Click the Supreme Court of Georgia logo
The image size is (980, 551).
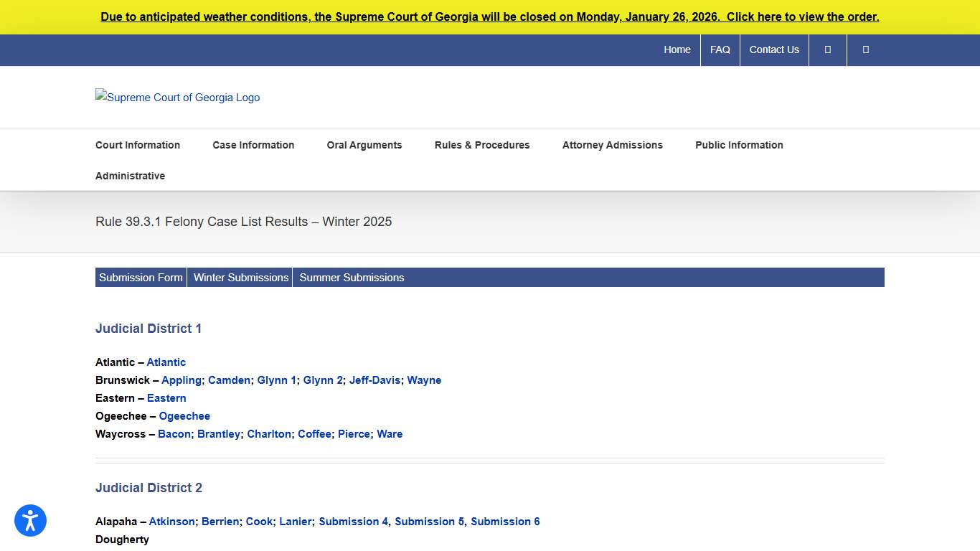177,97
